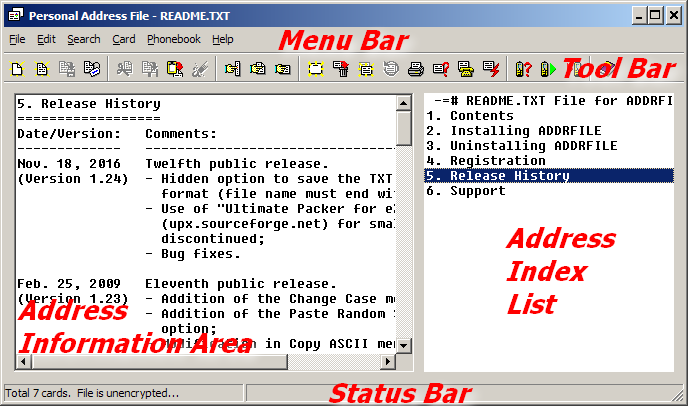
Task: Click the new document icon with text lines
Action: [x=42, y=69]
